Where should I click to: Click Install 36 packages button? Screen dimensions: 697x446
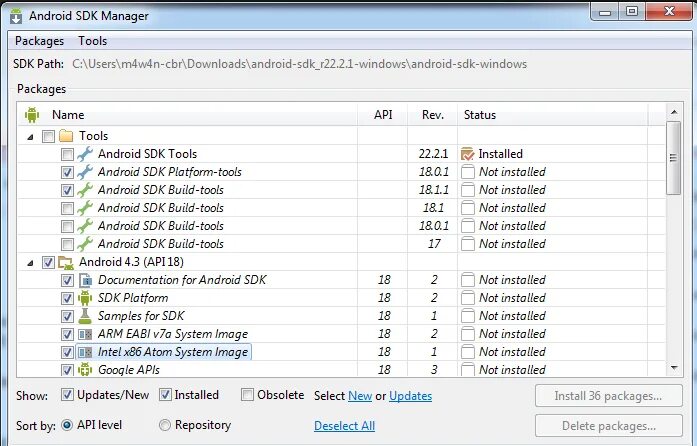(x=609, y=396)
